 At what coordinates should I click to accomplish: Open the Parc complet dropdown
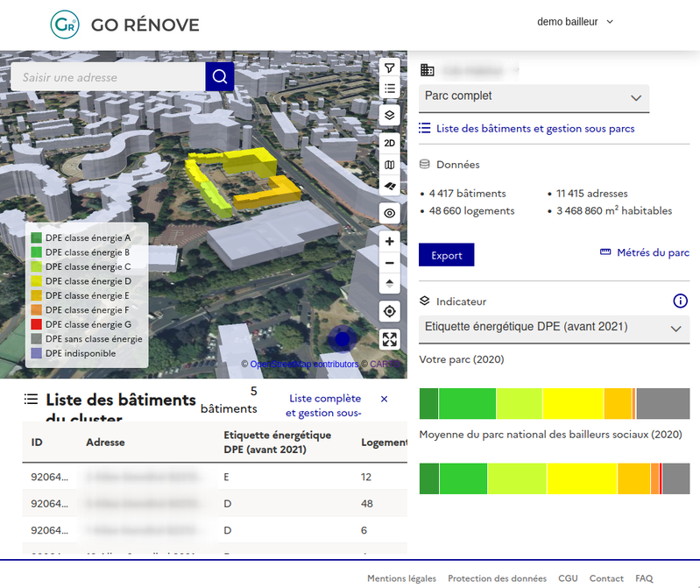(534, 97)
